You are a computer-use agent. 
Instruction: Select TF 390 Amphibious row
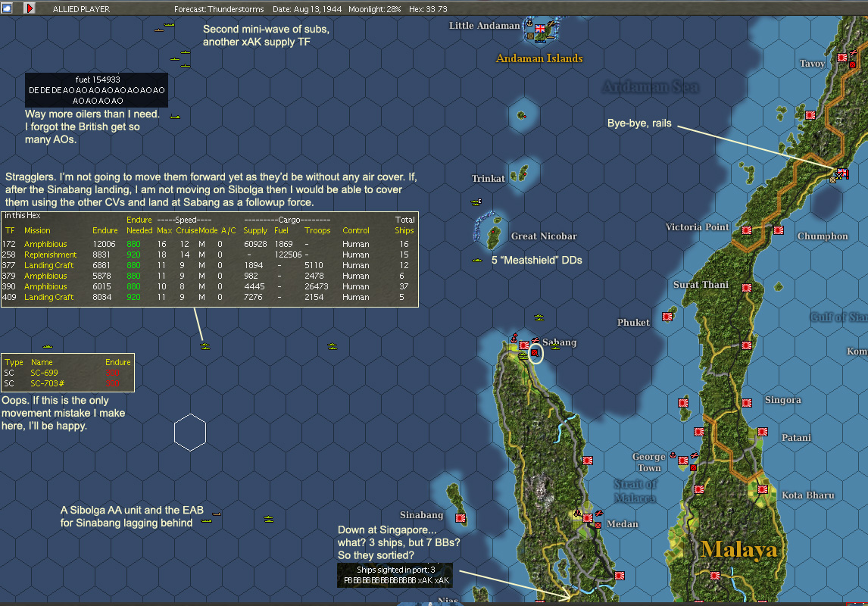tap(209, 286)
